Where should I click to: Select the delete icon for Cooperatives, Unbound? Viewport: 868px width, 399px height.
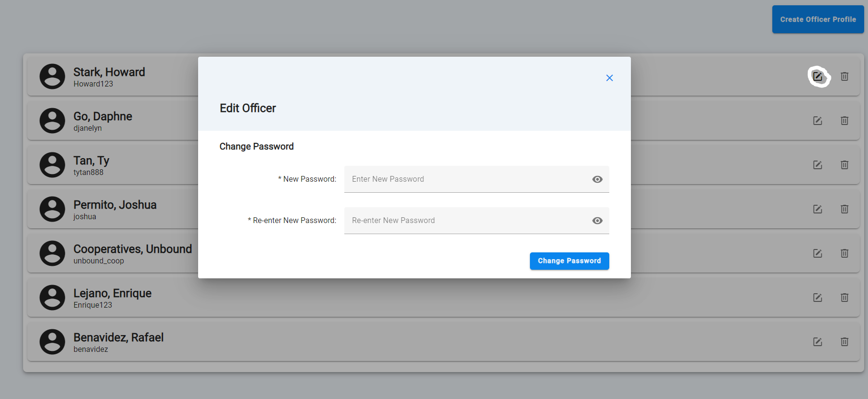click(844, 253)
